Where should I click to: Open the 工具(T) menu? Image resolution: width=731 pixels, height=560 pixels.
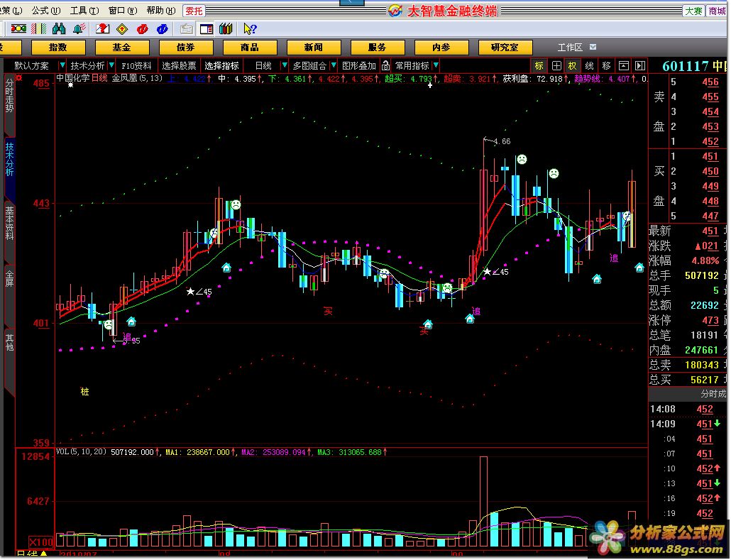coord(84,10)
